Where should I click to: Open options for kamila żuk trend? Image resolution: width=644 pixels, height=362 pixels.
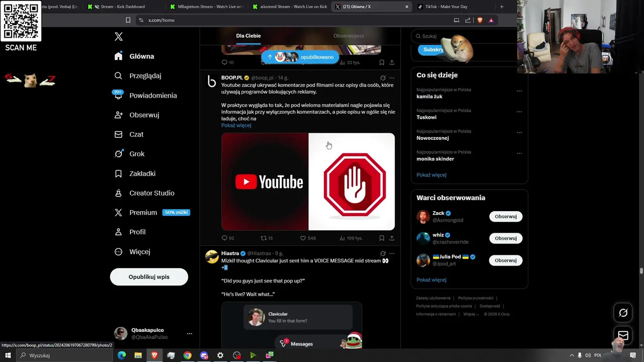click(519, 91)
